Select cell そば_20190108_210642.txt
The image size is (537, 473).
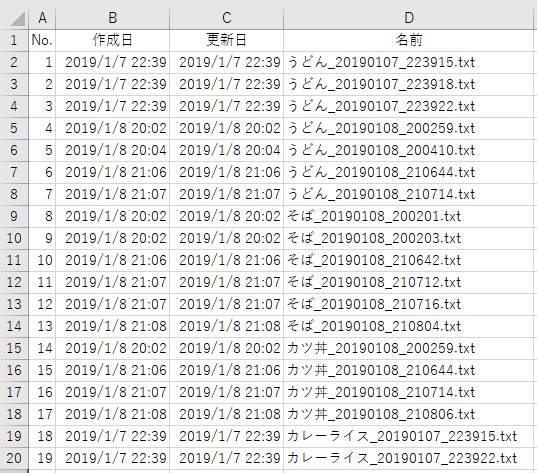click(x=409, y=260)
